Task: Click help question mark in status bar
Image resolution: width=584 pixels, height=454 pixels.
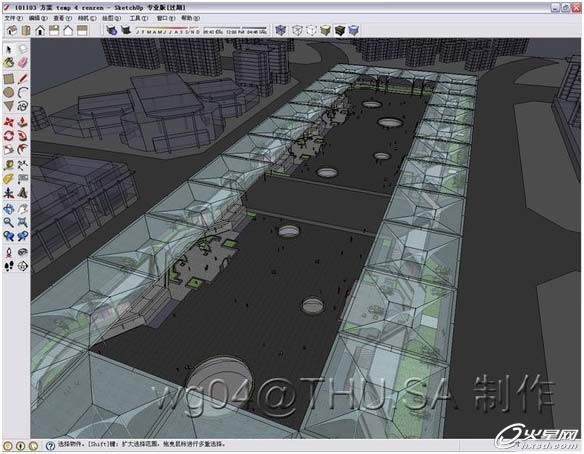Action: pos(50,445)
